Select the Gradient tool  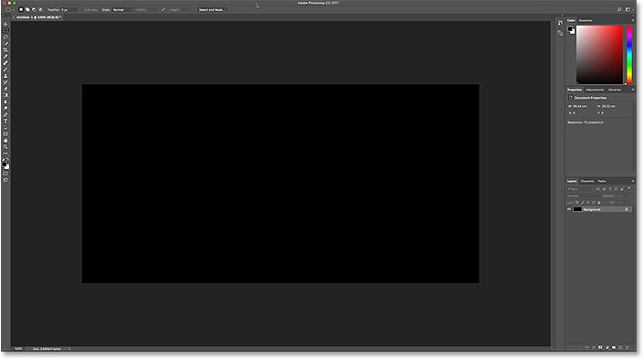point(5,95)
